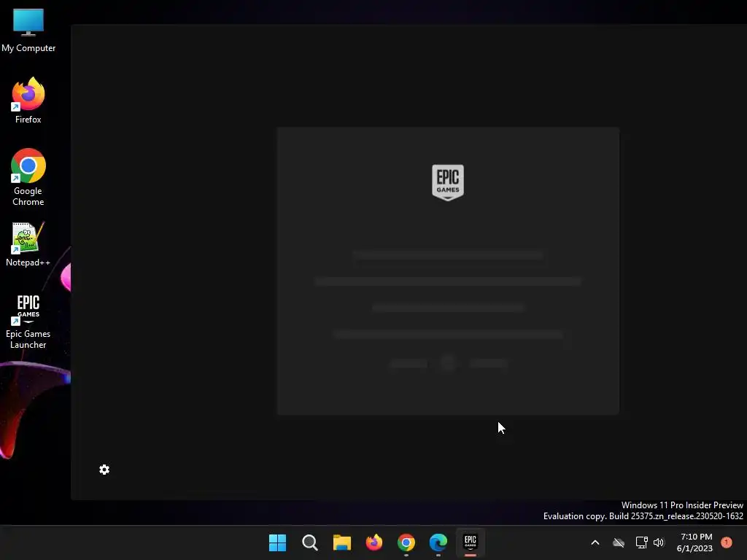747x560 pixels.
Task: Open taskbar Search
Action: tap(309, 542)
